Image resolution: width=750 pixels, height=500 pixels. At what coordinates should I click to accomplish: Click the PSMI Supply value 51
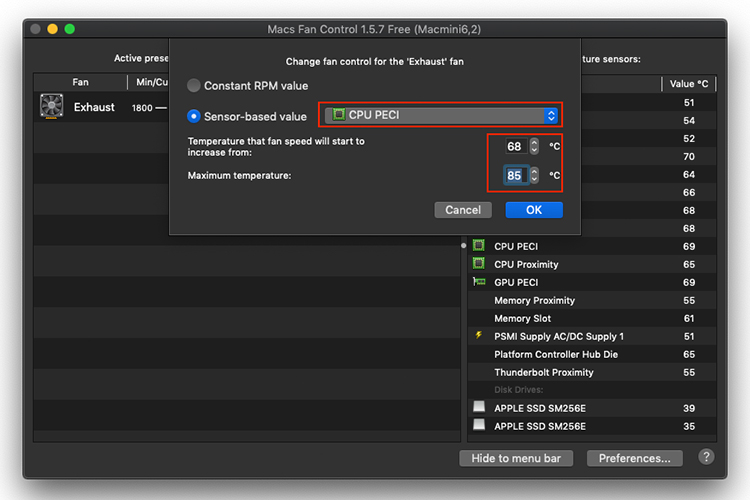tap(689, 336)
